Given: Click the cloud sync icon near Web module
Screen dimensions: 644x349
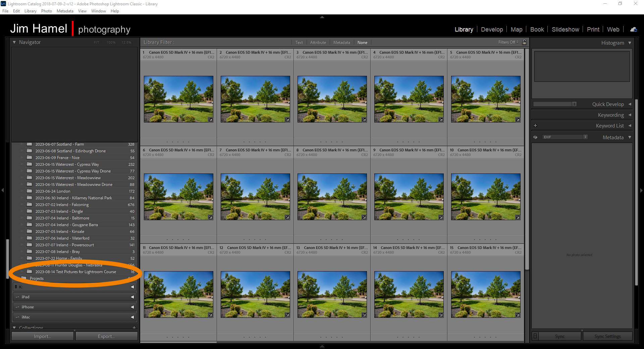Looking at the screenshot, I should (633, 30).
